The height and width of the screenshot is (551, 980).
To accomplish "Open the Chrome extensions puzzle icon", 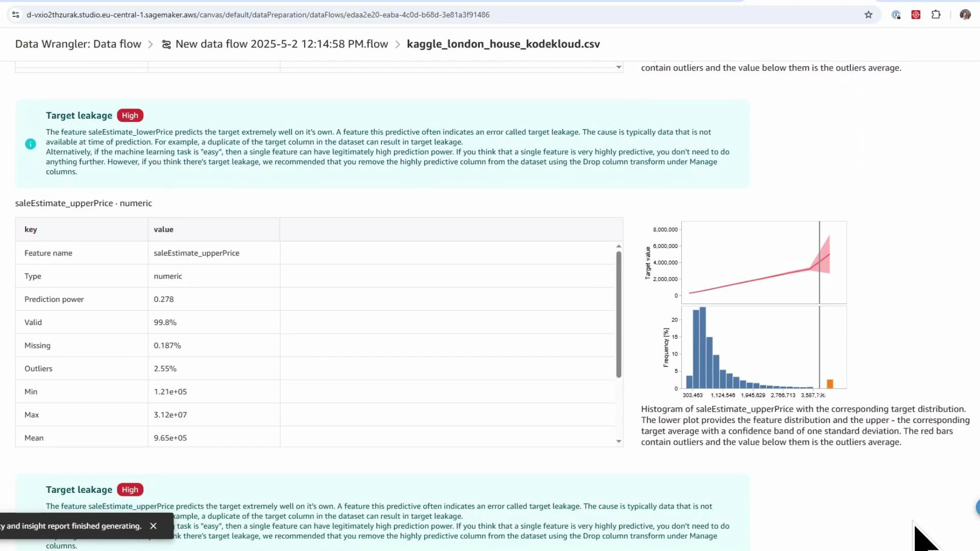I will pos(937,15).
